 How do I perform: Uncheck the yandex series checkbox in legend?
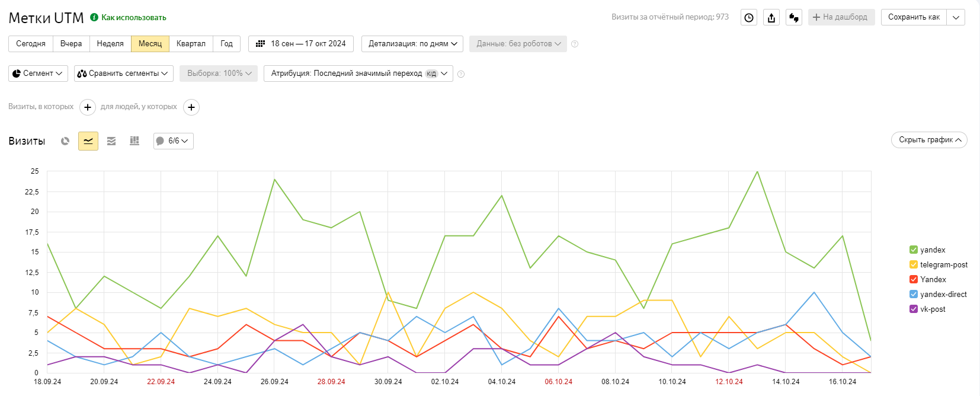coord(913,250)
